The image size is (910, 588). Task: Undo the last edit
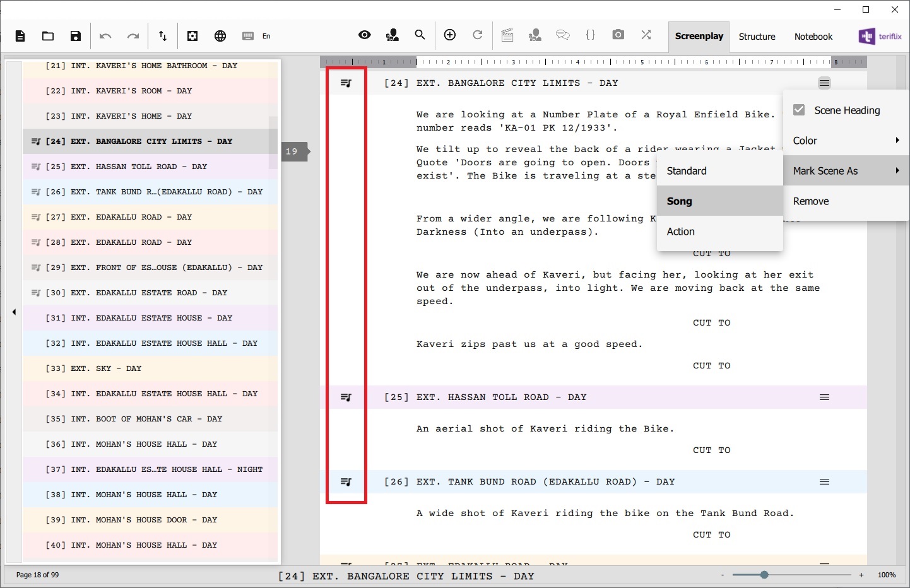(105, 36)
